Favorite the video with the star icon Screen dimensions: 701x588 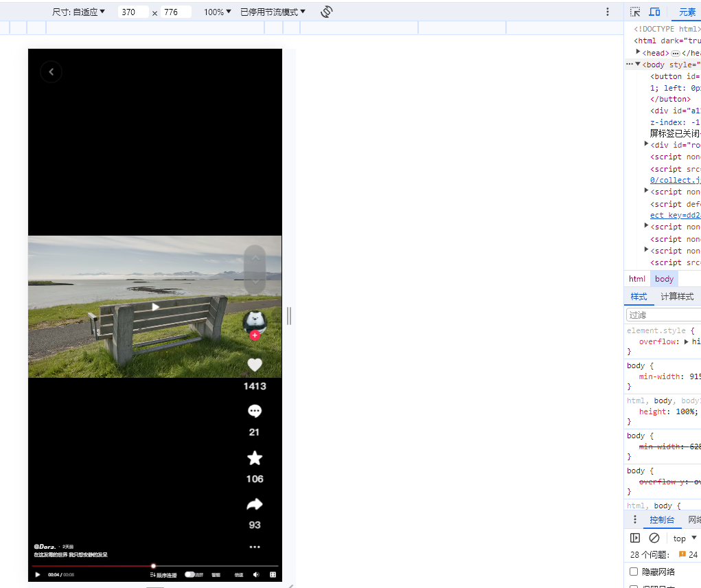point(255,458)
